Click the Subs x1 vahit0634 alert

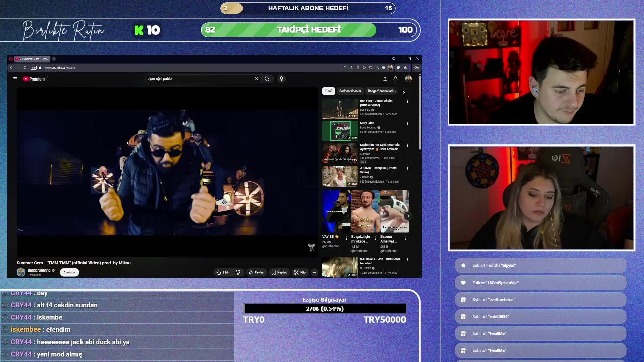point(541,317)
